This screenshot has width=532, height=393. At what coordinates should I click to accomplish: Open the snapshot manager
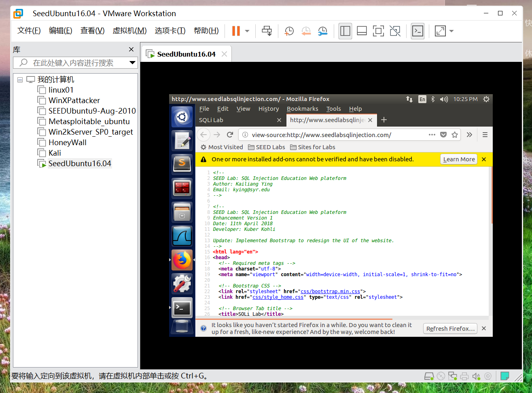pyautogui.click(x=322, y=31)
